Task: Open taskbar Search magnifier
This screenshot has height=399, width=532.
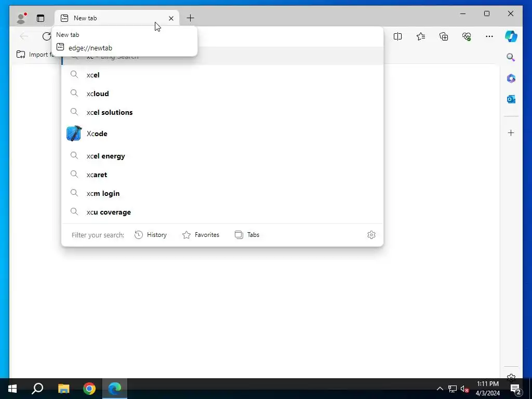Action: [37, 389]
